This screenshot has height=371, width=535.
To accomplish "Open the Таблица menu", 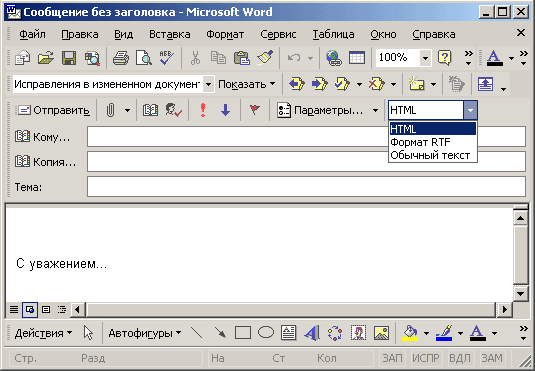I will coord(333,34).
